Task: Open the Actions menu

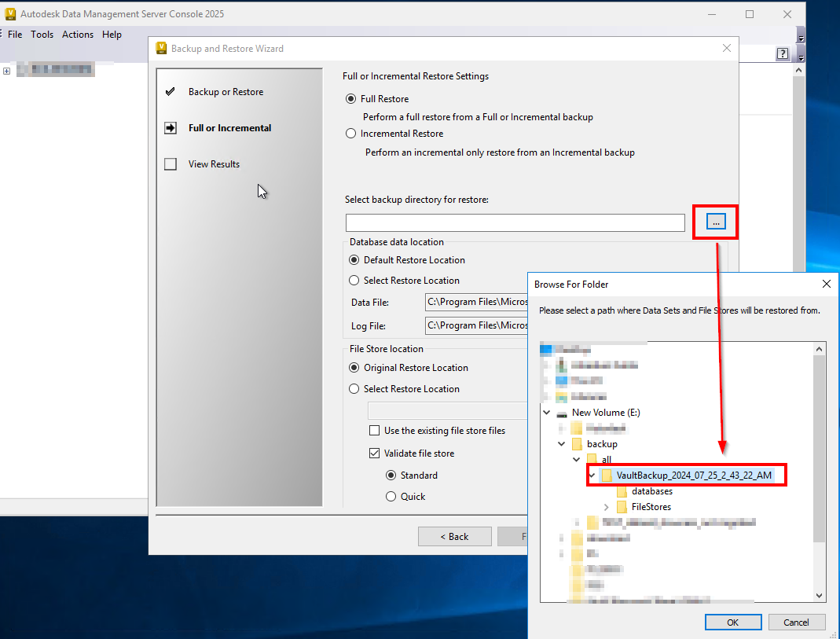Action: tap(78, 34)
